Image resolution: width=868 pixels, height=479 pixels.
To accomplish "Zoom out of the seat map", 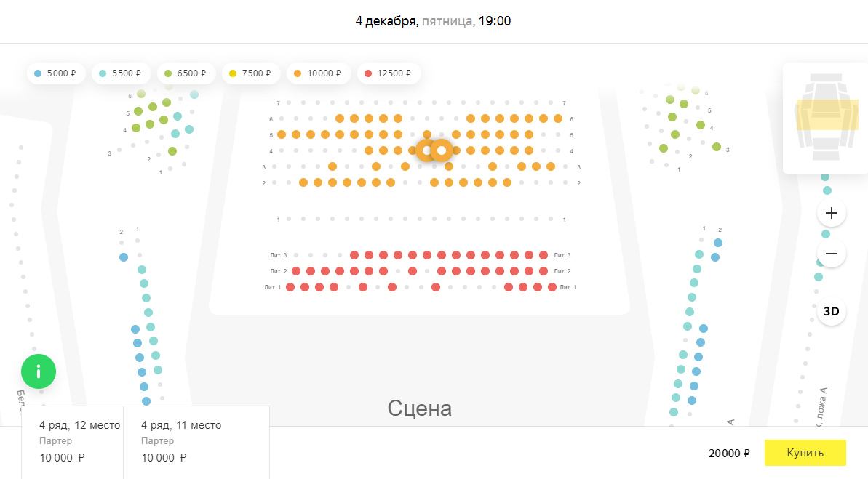I will (x=832, y=254).
